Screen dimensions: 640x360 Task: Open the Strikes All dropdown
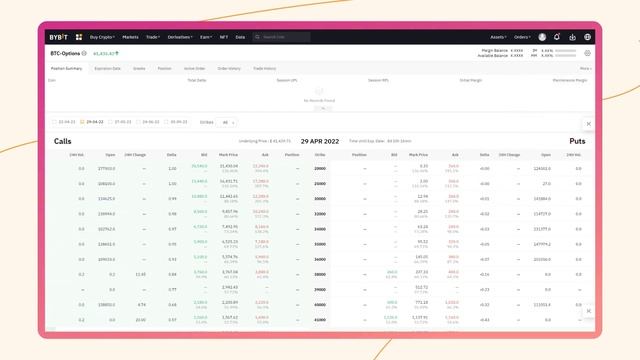pos(227,122)
